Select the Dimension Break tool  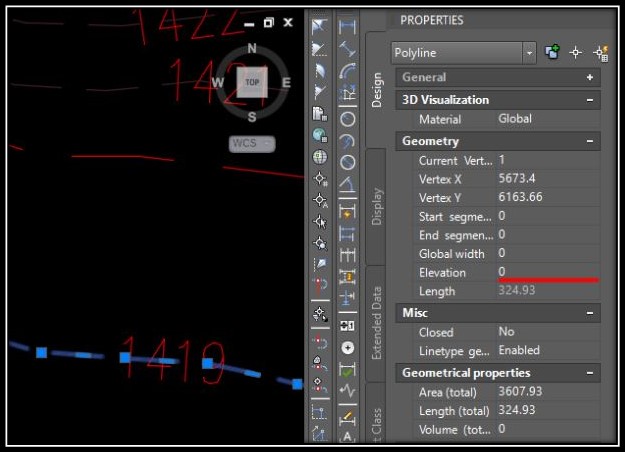click(x=347, y=297)
